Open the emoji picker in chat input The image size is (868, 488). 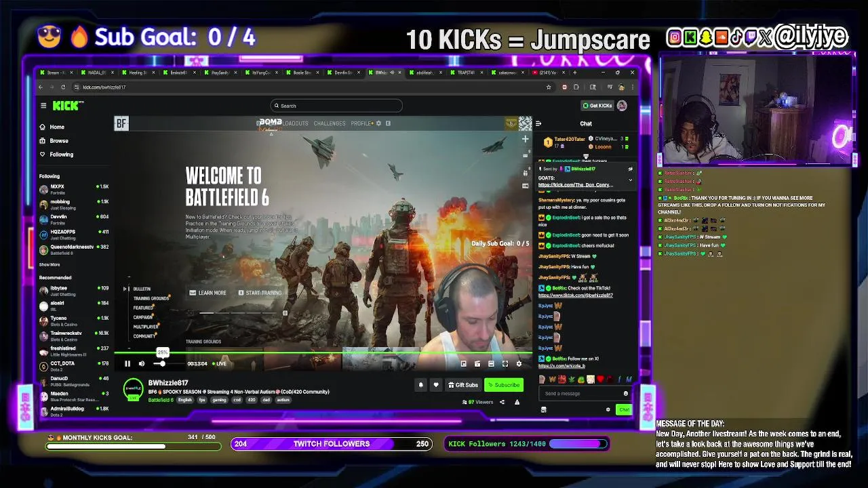tap(625, 394)
